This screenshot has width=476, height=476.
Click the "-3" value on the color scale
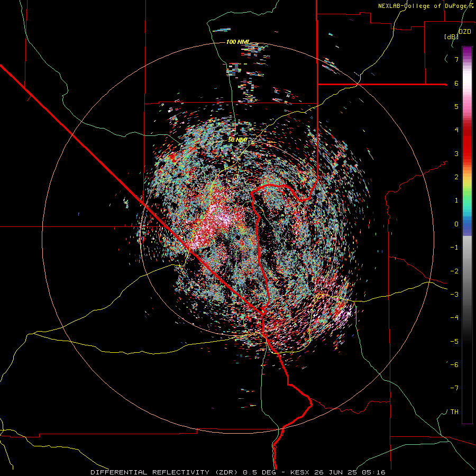(454, 294)
